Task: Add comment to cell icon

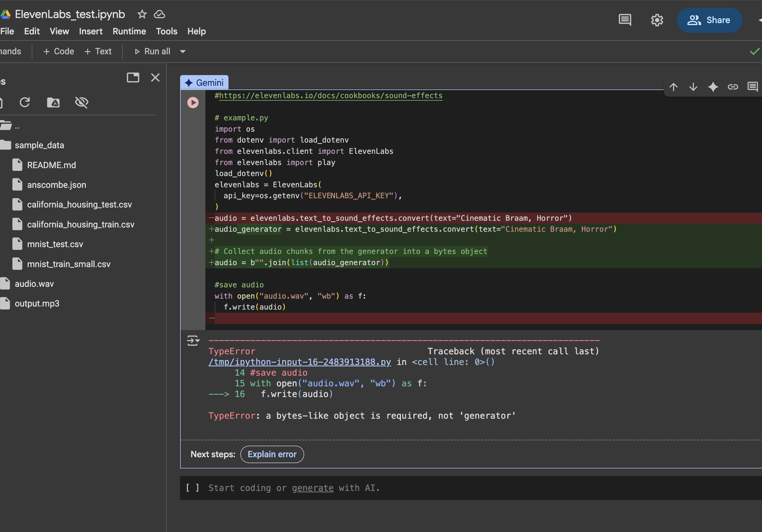Action: pos(753,87)
